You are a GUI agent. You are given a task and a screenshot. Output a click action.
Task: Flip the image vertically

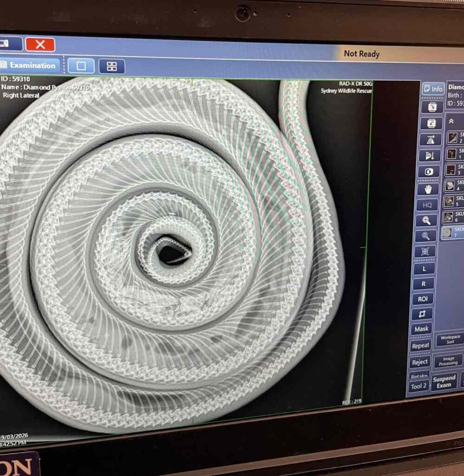[x=430, y=155]
